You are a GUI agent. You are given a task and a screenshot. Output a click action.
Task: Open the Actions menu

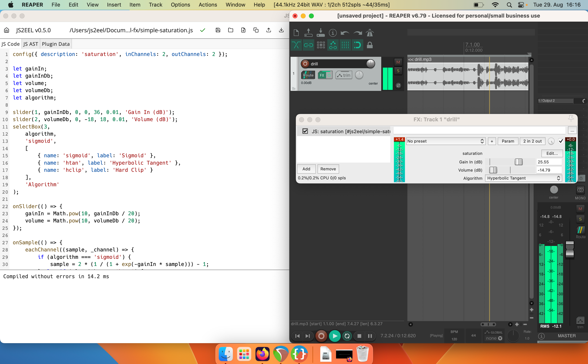[208, 4]
